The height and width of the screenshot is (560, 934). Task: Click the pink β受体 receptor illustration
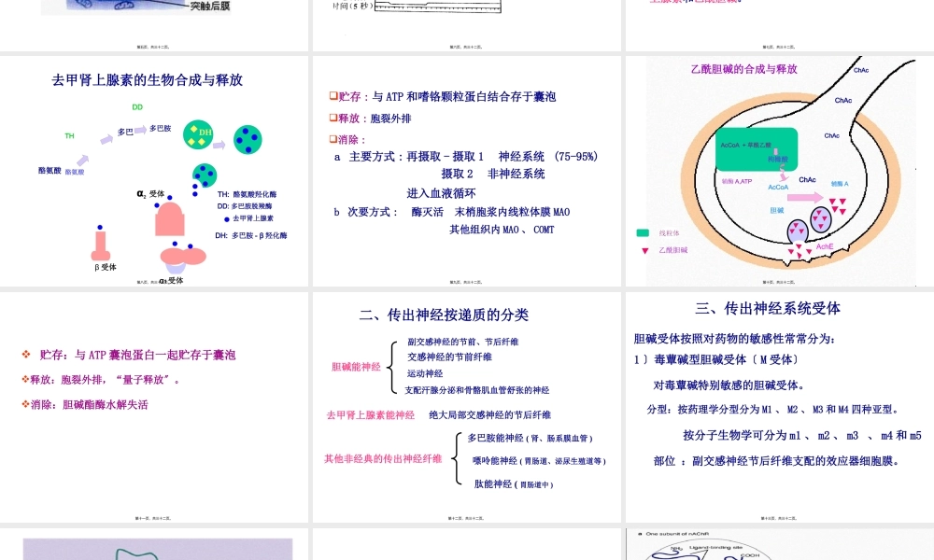pos(100,246)
